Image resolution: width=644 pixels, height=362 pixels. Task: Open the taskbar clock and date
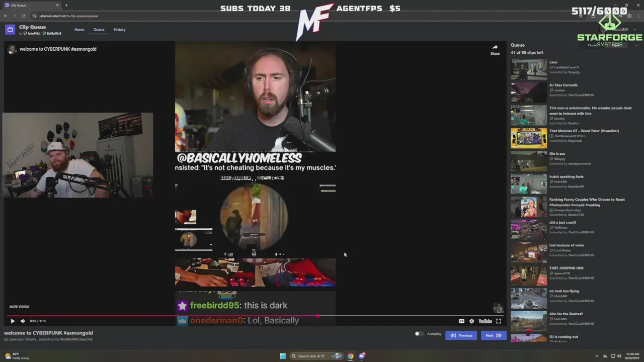click(633, 356)
